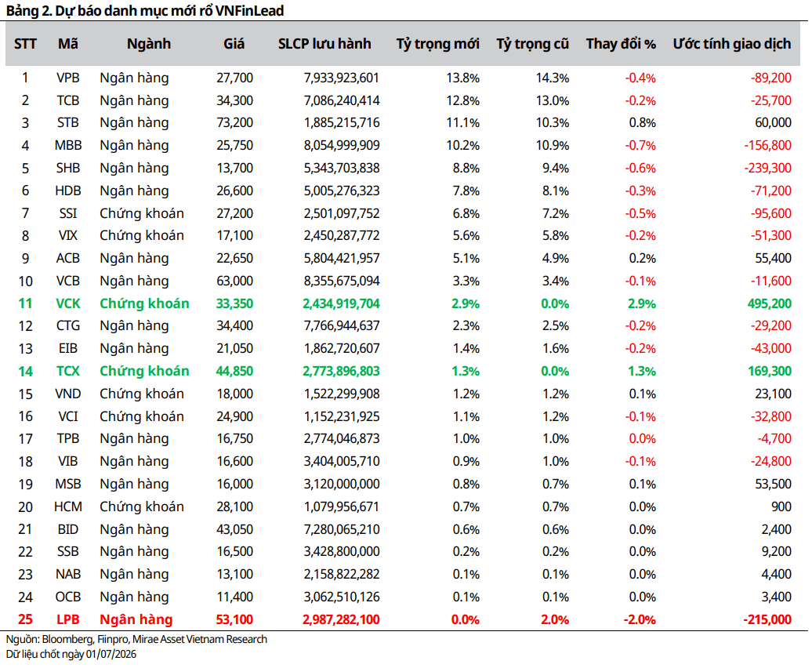Click the STT column header

[25, 44]
